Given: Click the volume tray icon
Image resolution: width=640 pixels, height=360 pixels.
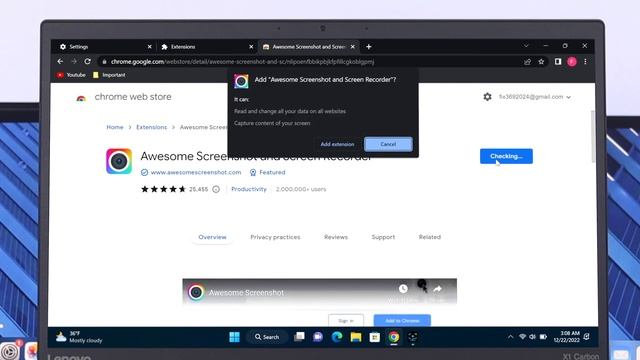Looking at the screenshot, I should click(532, 337).
